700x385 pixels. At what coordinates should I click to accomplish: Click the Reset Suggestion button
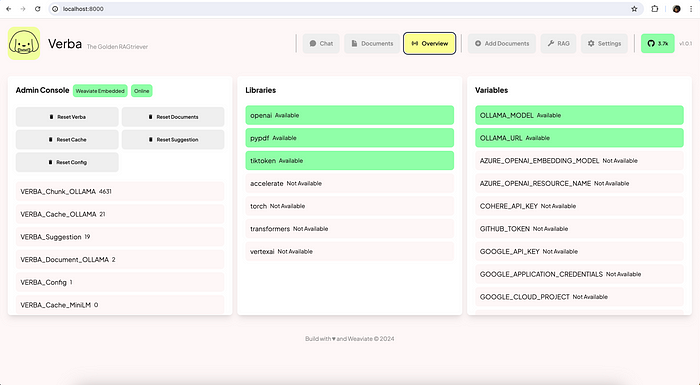[173, 140]
